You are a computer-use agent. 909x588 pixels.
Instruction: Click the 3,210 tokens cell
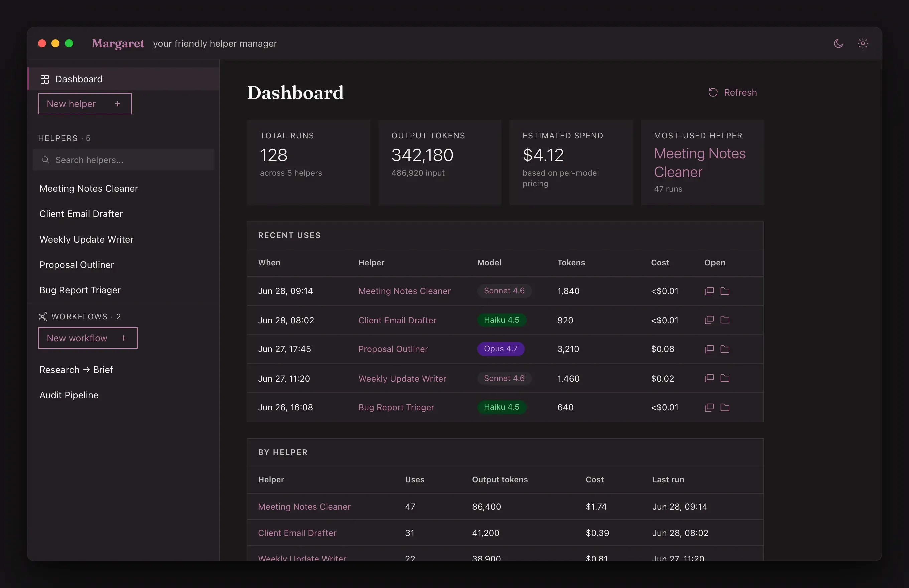(x=568, y=349)
